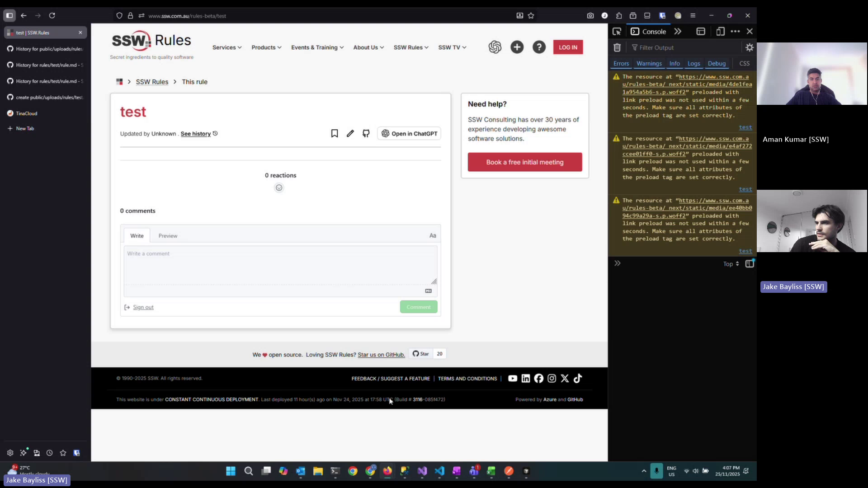Click the Book a free initial meeting button

click(524, 162)
